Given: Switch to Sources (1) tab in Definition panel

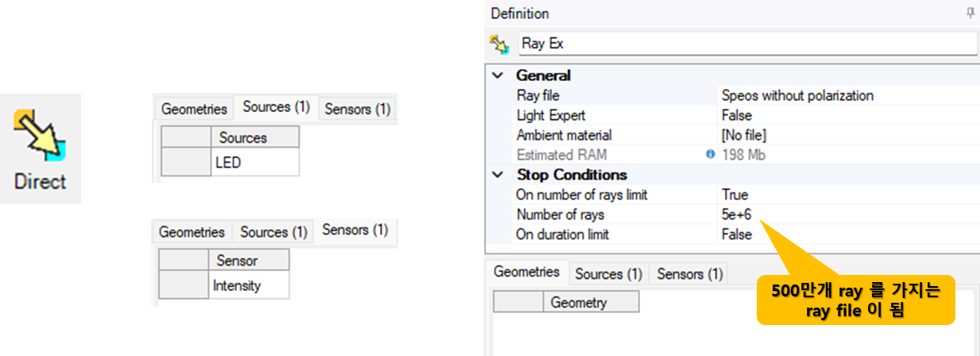Looking at the screenshot, I should 609,274.
